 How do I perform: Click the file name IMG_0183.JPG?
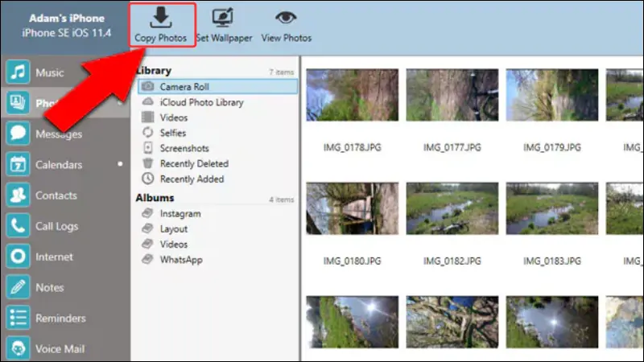point(552,261)
